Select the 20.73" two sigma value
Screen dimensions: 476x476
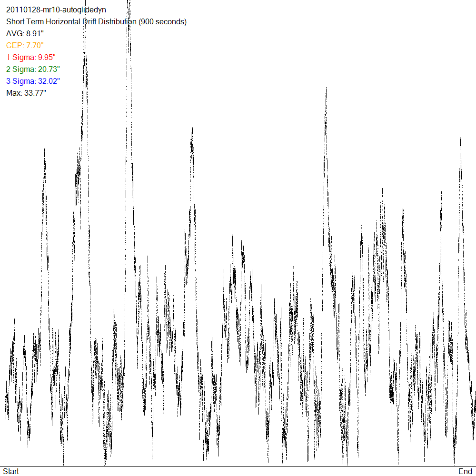tap(49, 69)
